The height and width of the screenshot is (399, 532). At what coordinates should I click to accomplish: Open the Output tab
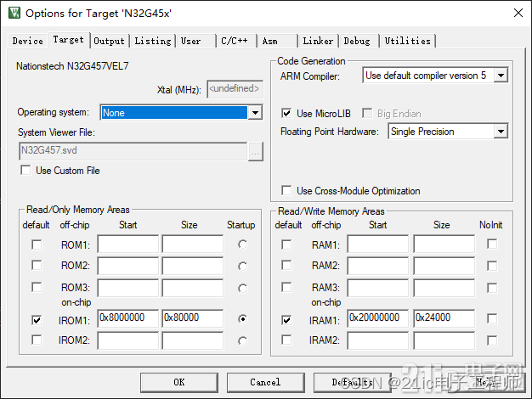coord(110,41)
